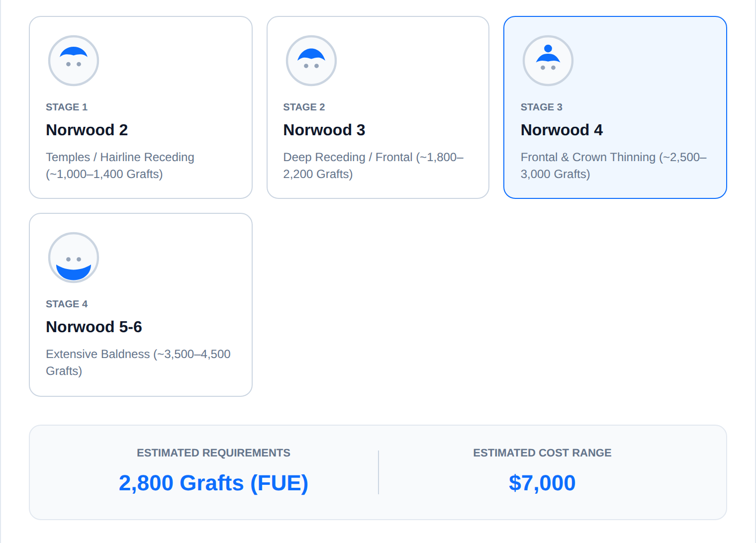756x543 pixels.
Task: Click the 'ESTIMATED REQUIREMENTS' label
Action: pyautogui.click(x=213, y=453)
